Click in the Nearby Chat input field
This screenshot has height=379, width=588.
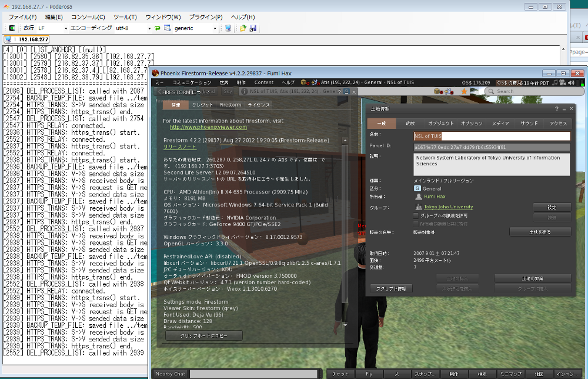(253, 374)
